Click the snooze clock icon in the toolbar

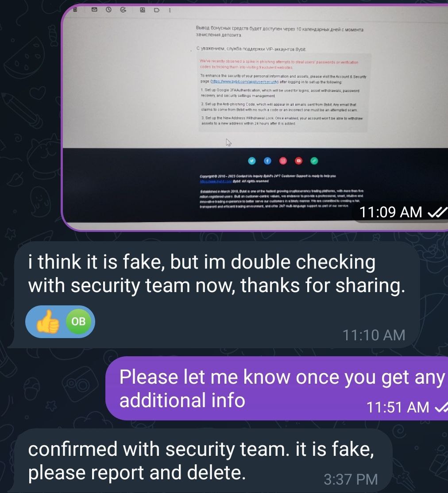(108, 10)
